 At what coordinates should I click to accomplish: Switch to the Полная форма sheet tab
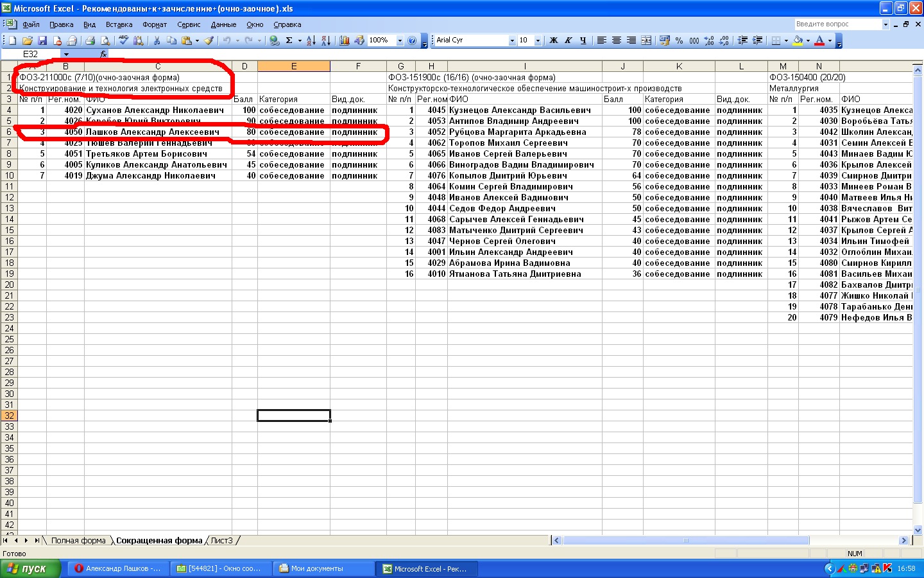click(78, 541)
